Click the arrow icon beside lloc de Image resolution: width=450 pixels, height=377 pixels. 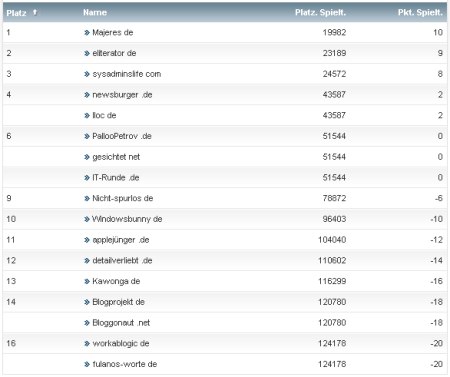point(87,115)
